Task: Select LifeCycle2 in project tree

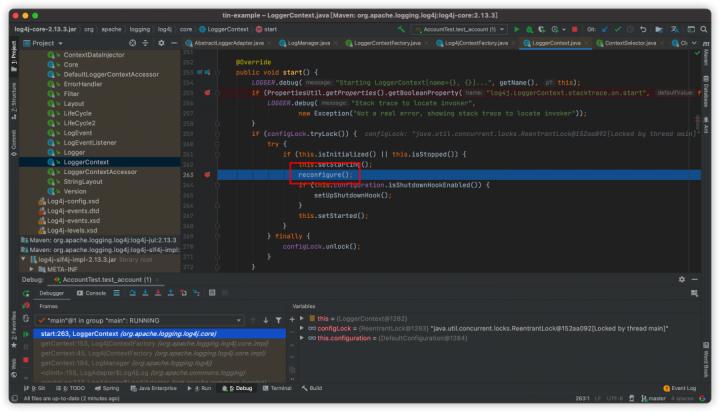Action: pyautogui.click(x=79, y=123)
